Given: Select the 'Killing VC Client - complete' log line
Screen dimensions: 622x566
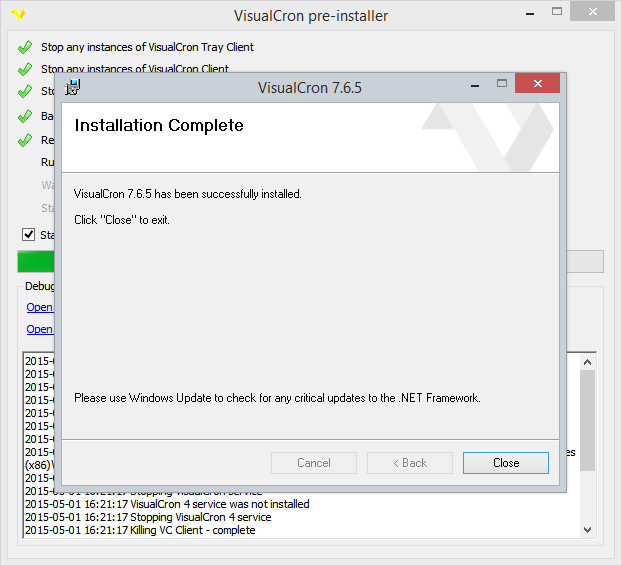Looking at the screenshot, I should [x=140, y=530].
